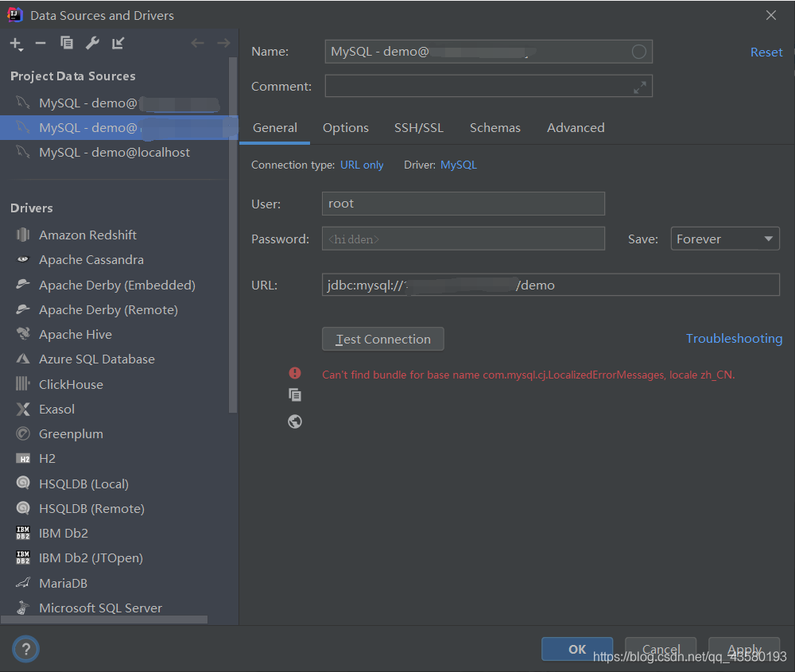Confirm with the OK button
This screenshot has width=795, height=672.
click(x=577, y=649)
